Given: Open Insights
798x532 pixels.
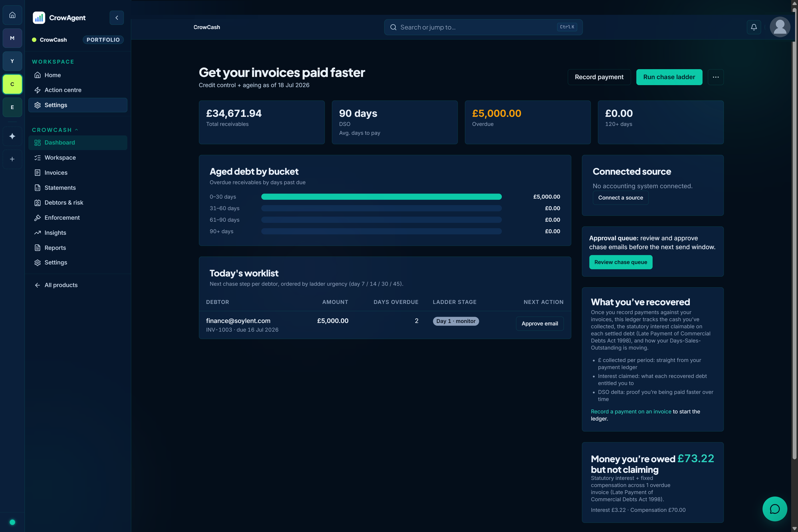Looking at the screenshot, I should coord(78,233).
